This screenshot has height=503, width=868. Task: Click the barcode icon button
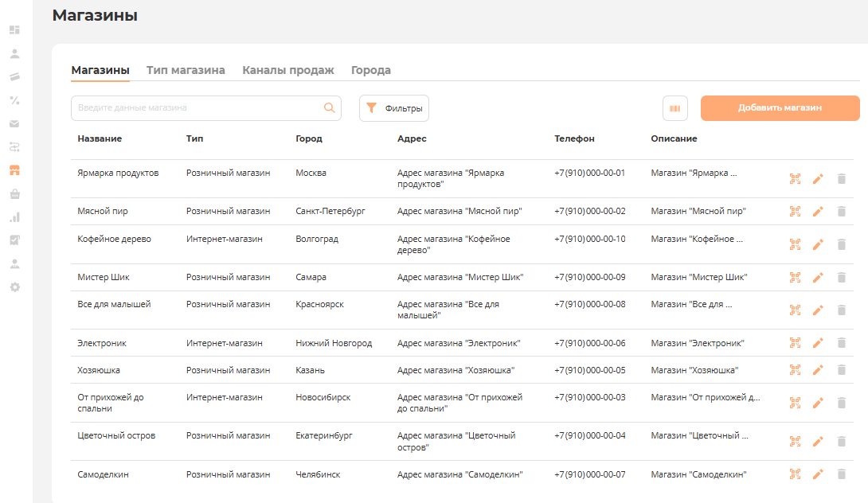pos(674,108)
